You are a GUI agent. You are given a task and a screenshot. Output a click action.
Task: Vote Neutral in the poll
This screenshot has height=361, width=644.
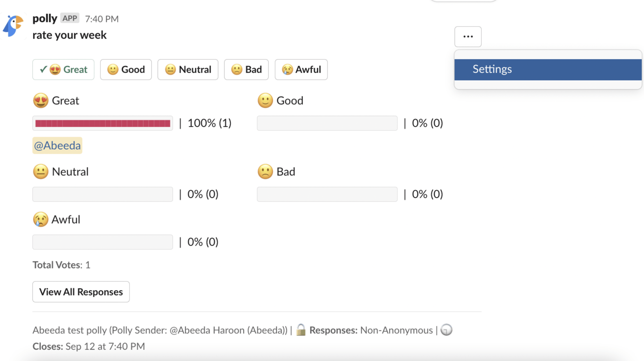pos(188,69)
